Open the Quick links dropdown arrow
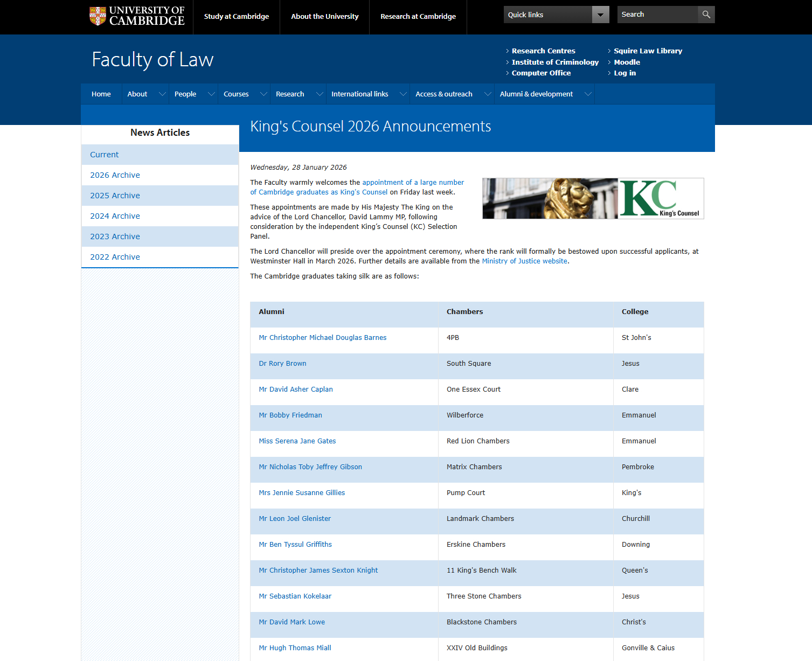This screenshot has width=812, height=661. click(x=600, y=15)
